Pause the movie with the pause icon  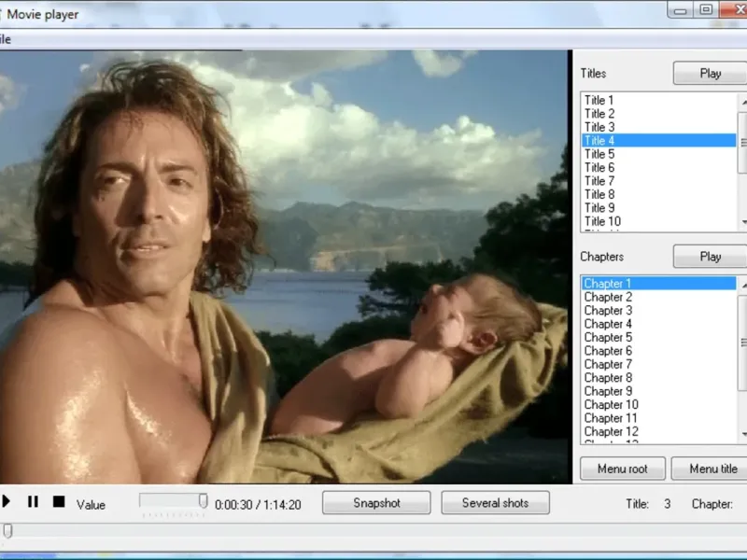coord(33,501)
